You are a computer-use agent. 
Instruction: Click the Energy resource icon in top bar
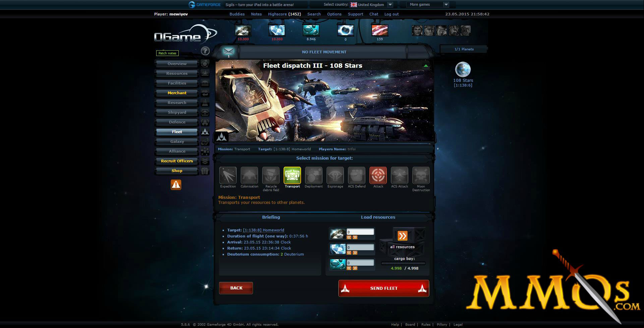click(x=380, y=30)
